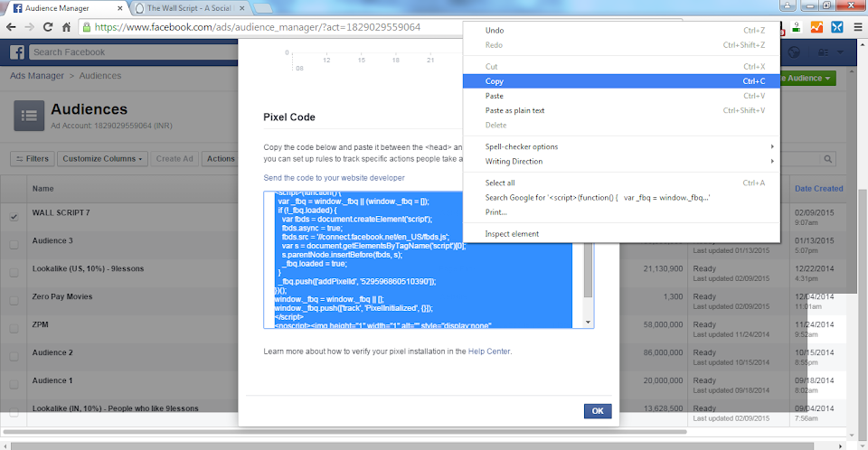
Task: Click the green padlock in address bar
Action: [87, 27]
